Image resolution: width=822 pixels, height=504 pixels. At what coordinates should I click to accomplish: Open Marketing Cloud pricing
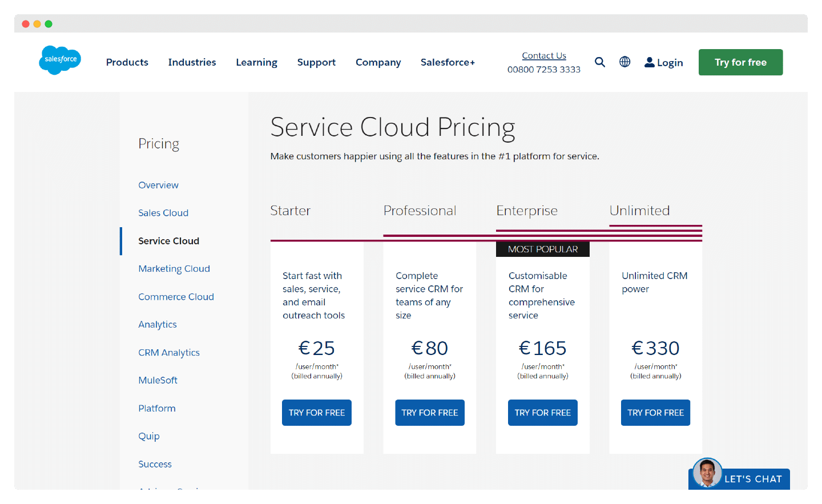tap(174, 269)
